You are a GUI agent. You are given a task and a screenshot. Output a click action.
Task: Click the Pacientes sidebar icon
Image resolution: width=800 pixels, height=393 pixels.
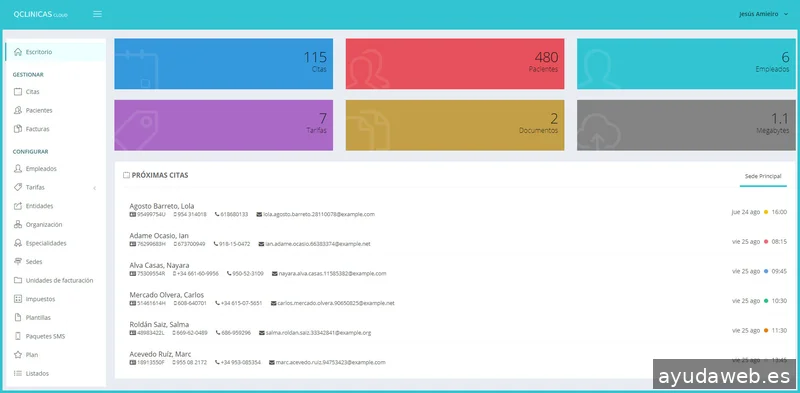[18, 110]
